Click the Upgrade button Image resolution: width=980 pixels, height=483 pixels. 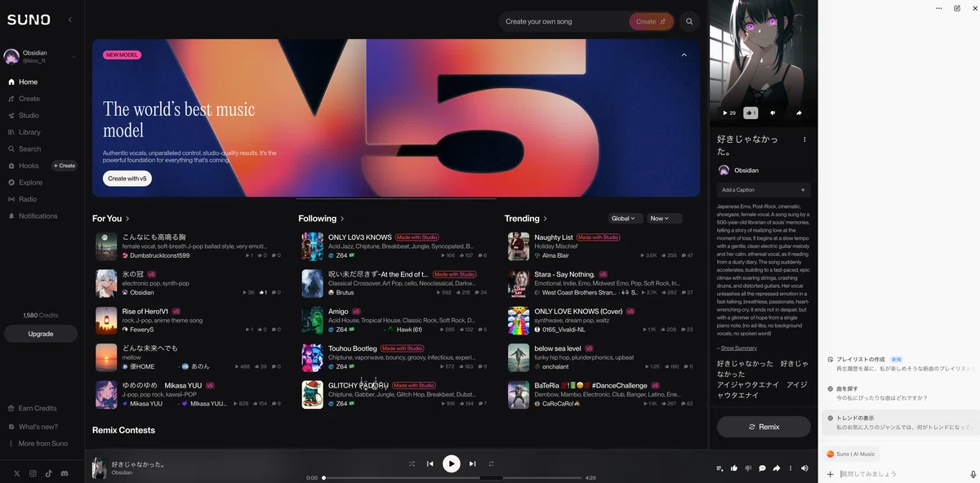41,334
